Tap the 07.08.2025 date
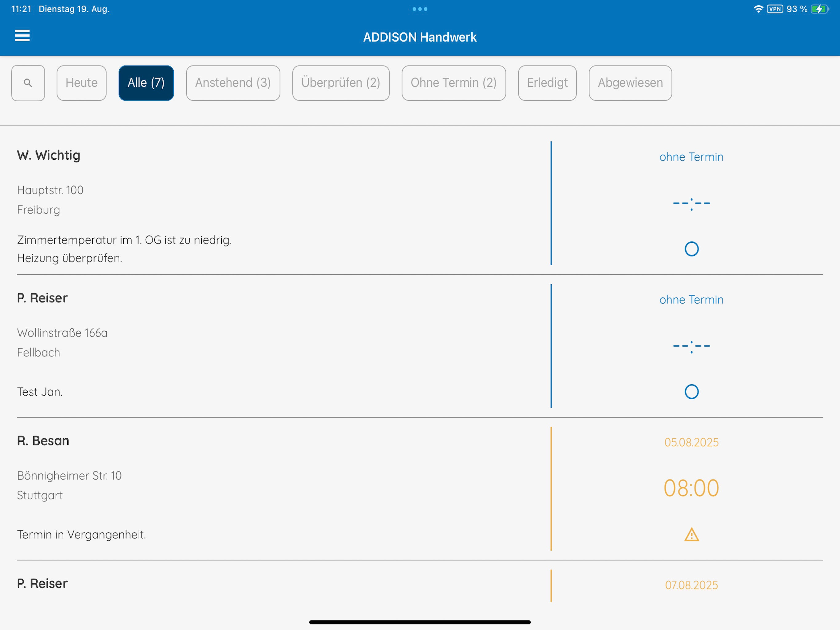This screenshot has width=840, height=630. [x=691, y=585]
